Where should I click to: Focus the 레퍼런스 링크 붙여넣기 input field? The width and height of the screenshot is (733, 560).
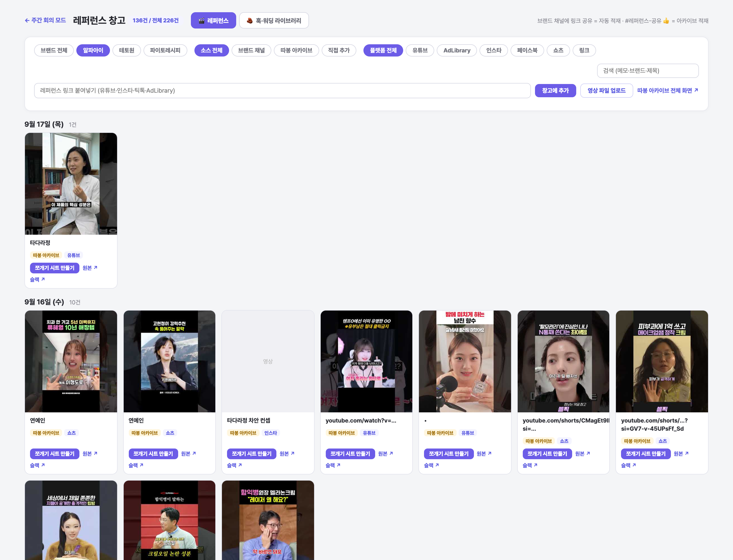click(x=282, y=91)
